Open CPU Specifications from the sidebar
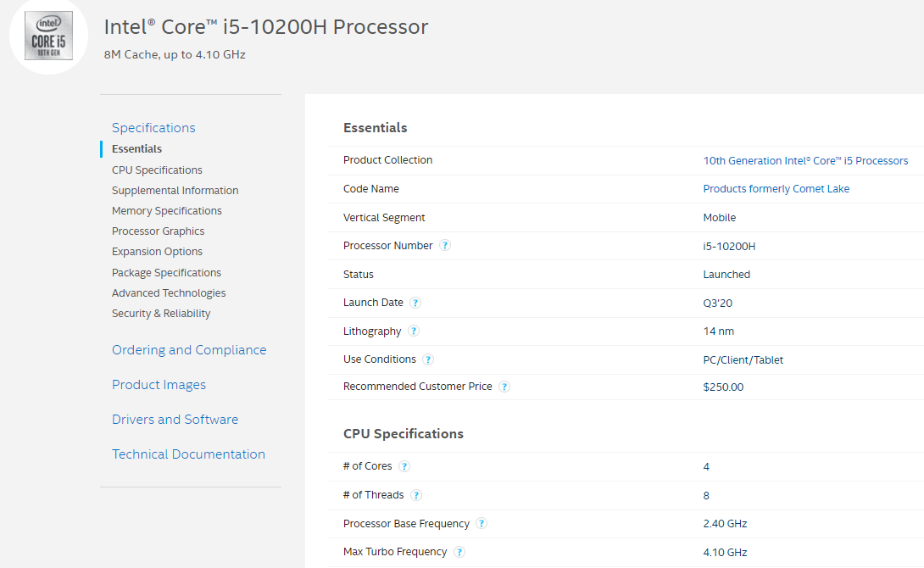924x568 pixels. 157,170
